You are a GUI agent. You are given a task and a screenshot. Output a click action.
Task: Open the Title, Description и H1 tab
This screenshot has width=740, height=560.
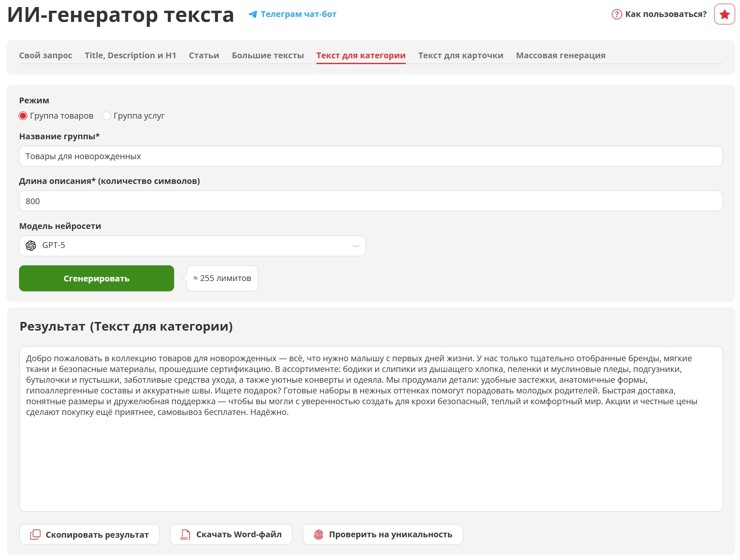(130, 55)
